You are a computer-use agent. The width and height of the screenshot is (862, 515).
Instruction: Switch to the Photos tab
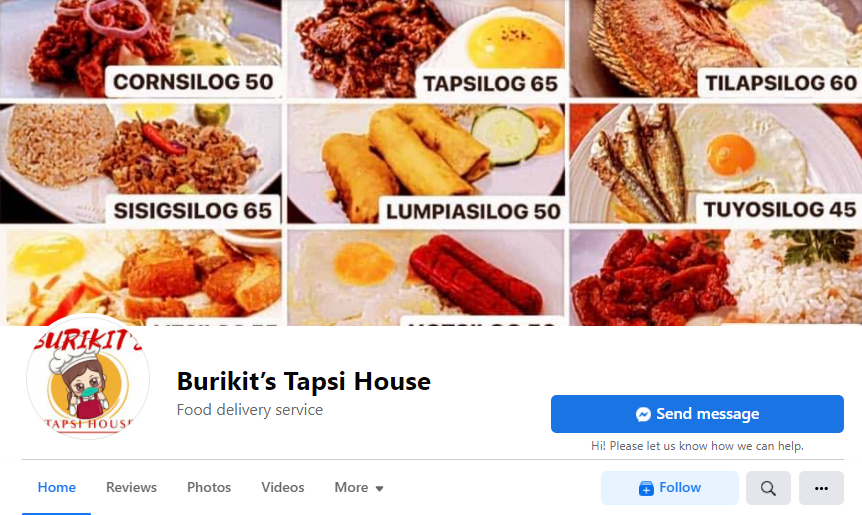(209, 488)
